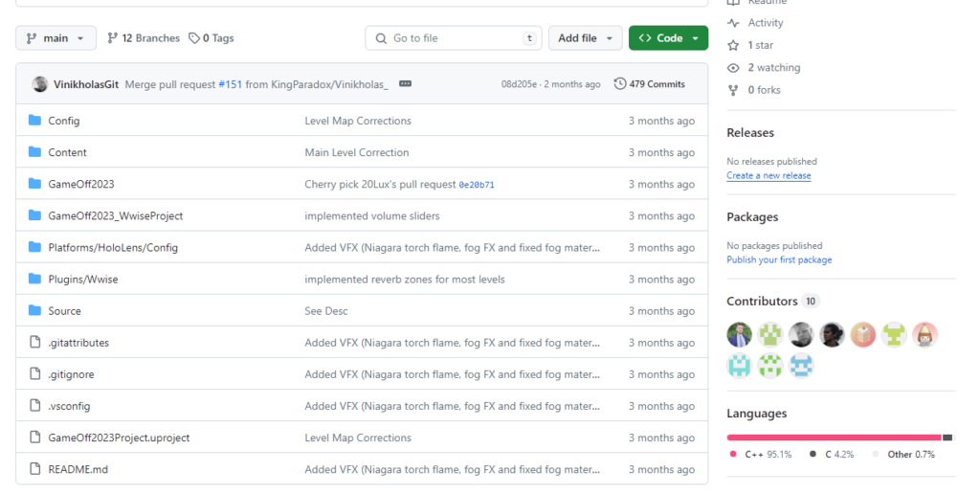Click the README.md file icon
This screenshot has height=494, width=980.
click(x=35, y=469)
